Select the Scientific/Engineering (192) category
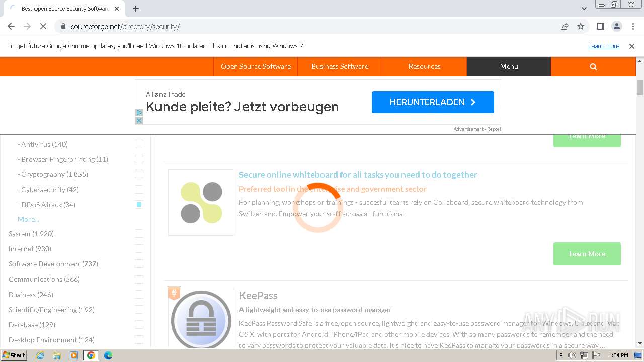This screenshot has width=644, height=362. pos(51,310)
